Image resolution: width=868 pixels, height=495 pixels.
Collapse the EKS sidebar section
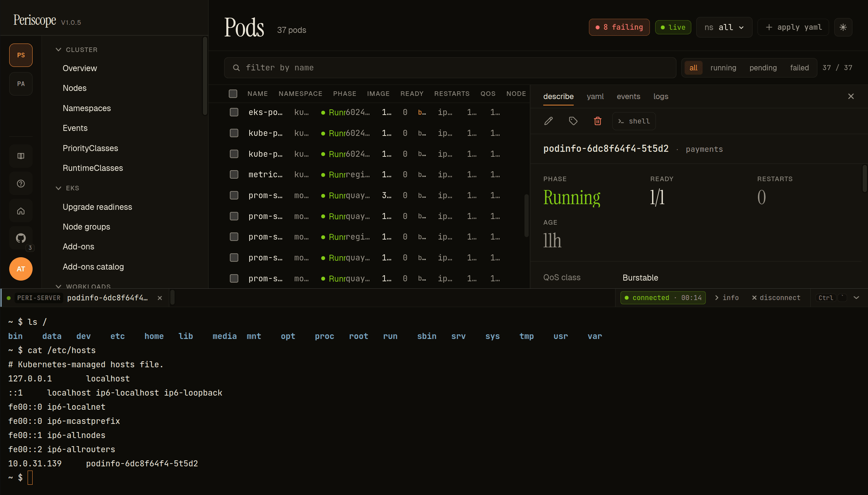tap(67, 188)
